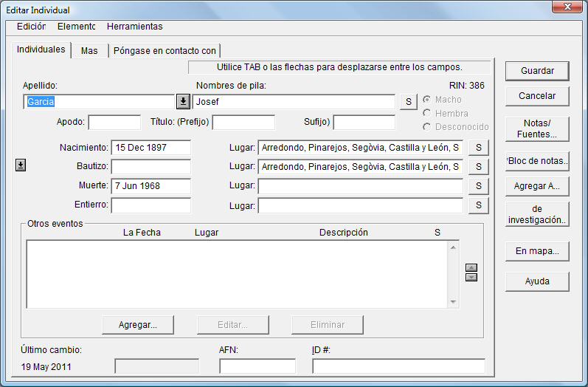Click the S button on the Entierro place row
Image resolution: width=588 pixels, height=387 pixels.
[x=478, y=205]
